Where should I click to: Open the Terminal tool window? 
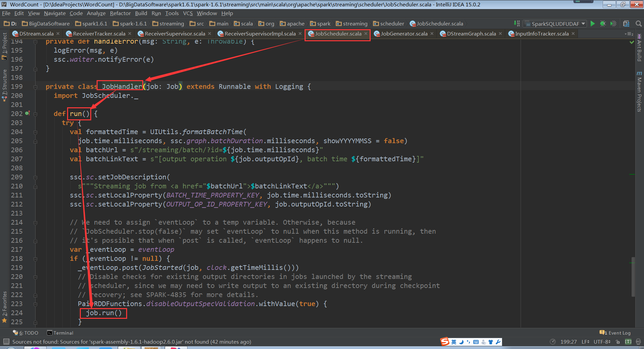tap(60, 333)
